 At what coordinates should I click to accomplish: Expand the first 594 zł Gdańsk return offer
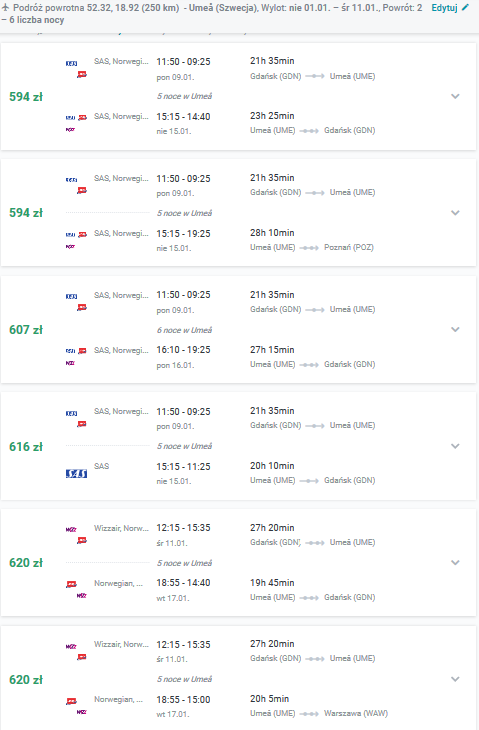[455, 96]
